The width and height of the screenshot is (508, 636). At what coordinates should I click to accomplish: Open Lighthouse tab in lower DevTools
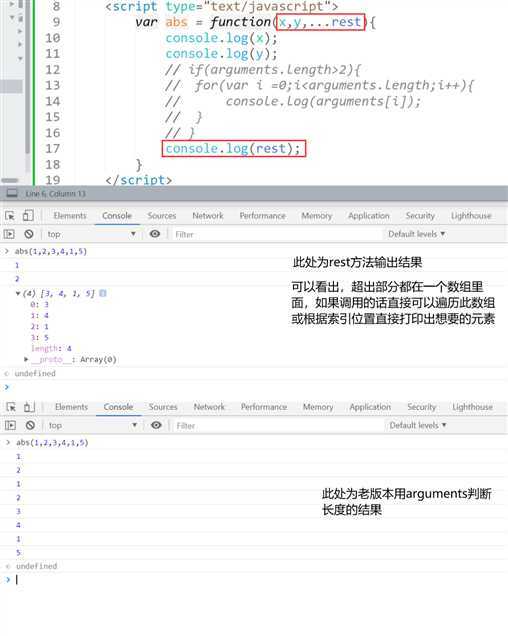click(x=472, y=407)
